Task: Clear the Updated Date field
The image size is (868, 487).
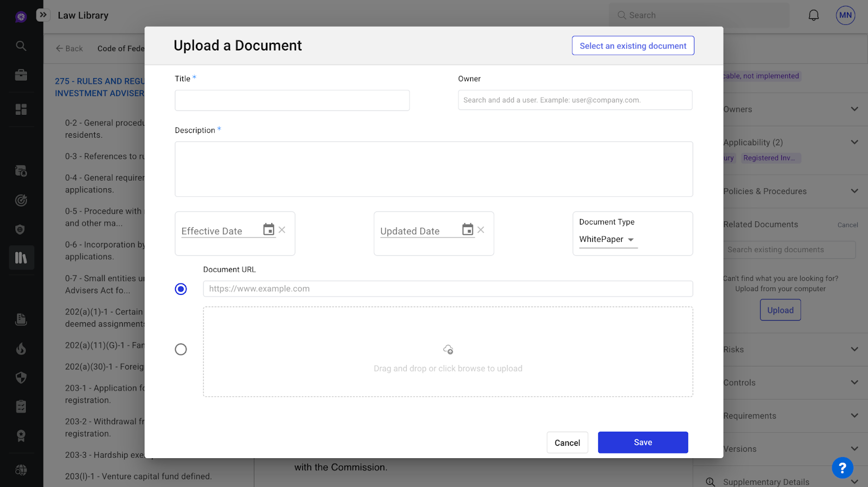Action: point(481,230)
